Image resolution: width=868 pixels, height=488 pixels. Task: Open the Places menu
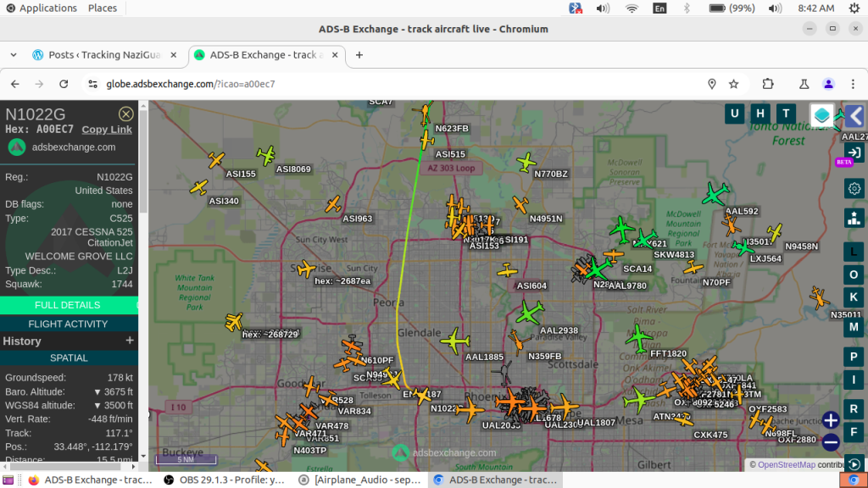coord(103,8)
